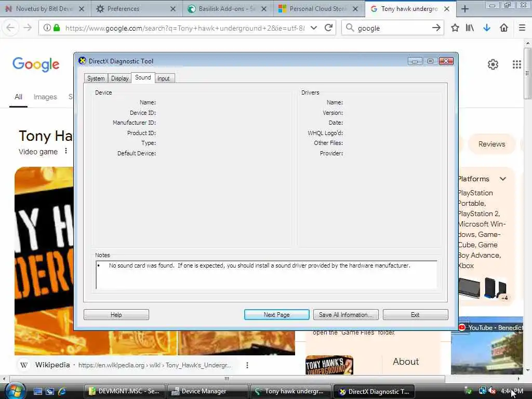Open the browser Library icon

(x=470, y=28)
